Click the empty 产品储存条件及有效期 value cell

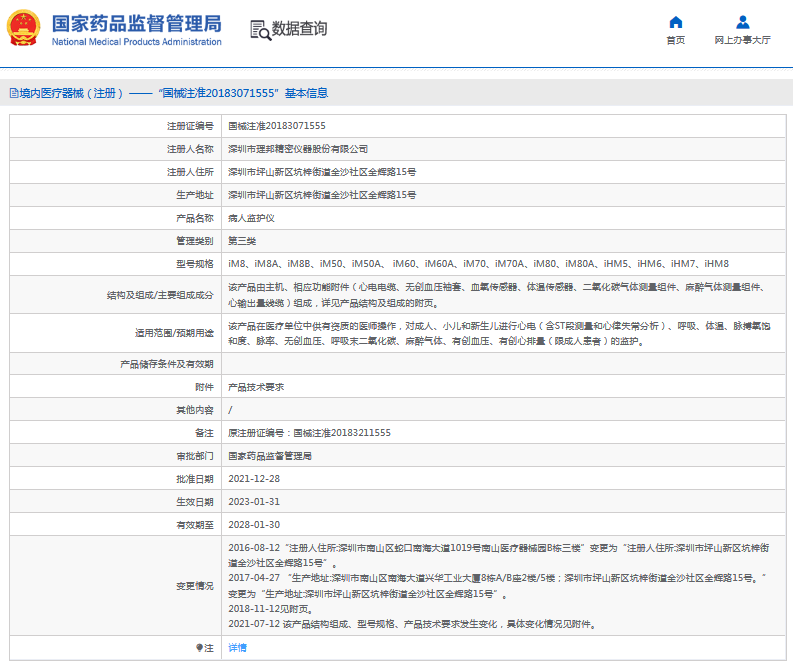503,364
